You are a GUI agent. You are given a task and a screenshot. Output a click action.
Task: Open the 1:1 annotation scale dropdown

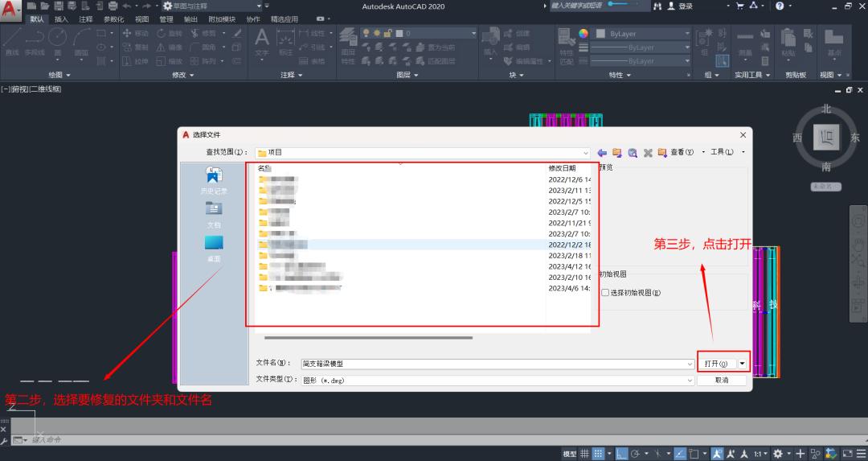pos(760,454)
